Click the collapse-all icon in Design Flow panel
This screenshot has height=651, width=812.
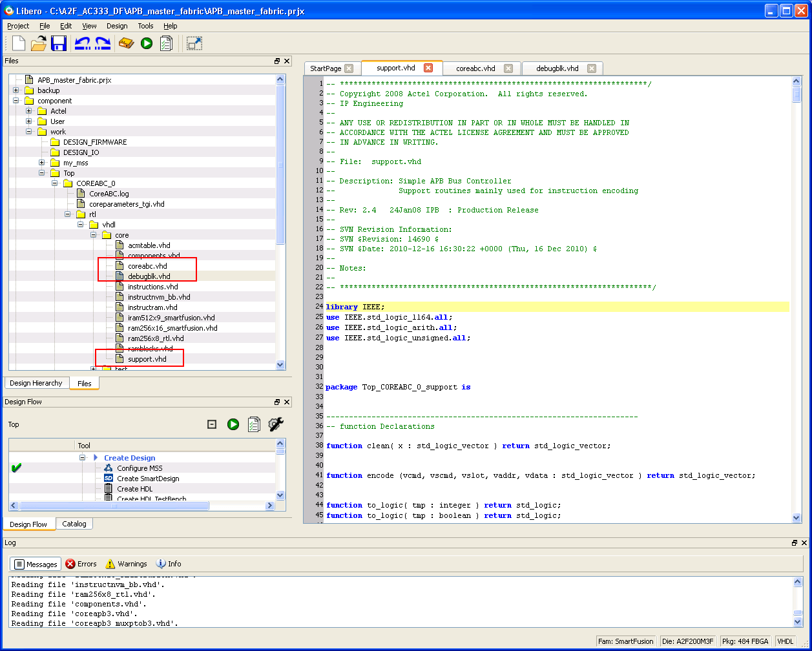point(211,424)
